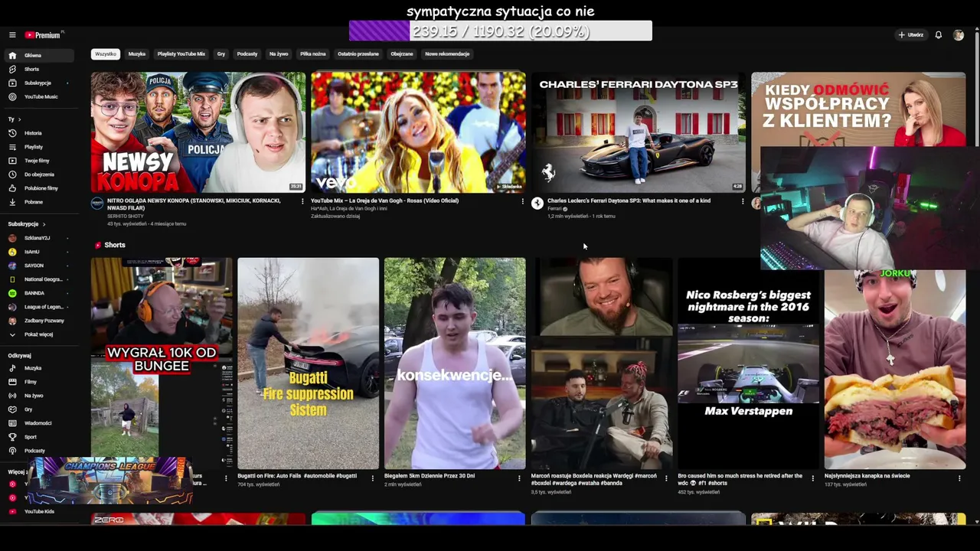Open Zadbany Pozwany subscription channel
Image resolution: width=980 pixels, height=551 pixels.
pos(38,321)
